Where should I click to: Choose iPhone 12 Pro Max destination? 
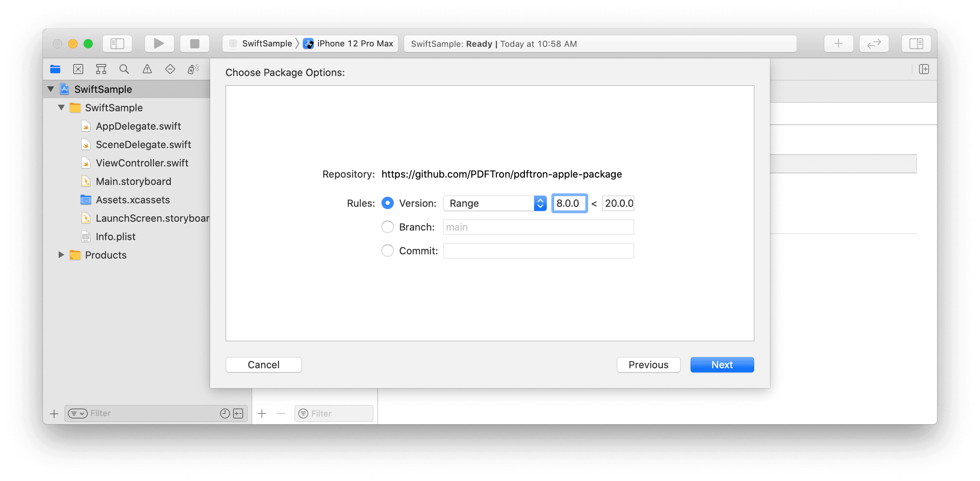(355, 44)
